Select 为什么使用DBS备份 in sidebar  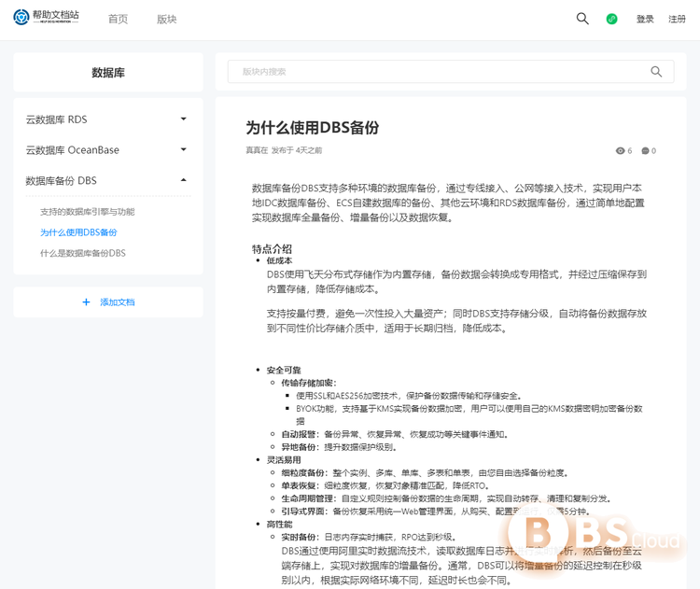pyautogui.click(x=78, y=232)
